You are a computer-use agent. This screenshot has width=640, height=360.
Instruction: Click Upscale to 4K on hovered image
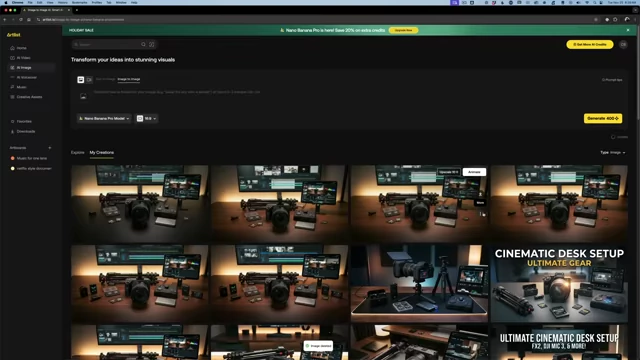(449, 172)
